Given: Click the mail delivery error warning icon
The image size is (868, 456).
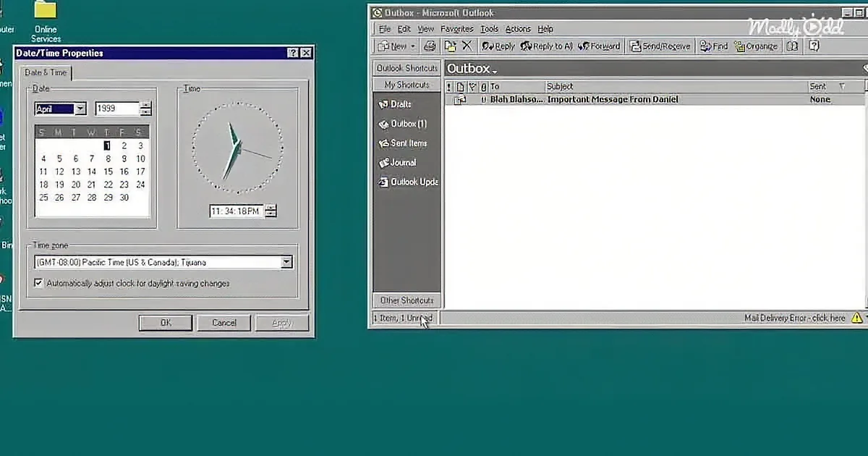Looking at the screenshot, I should (857, 318).
